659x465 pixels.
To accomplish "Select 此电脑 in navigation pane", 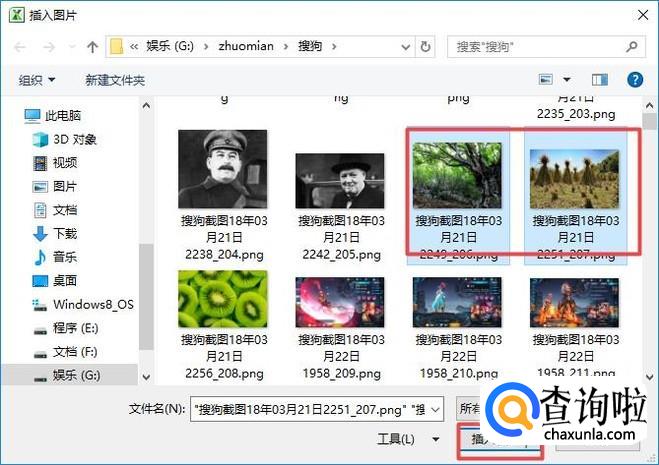I will click(x=63, y=115).
